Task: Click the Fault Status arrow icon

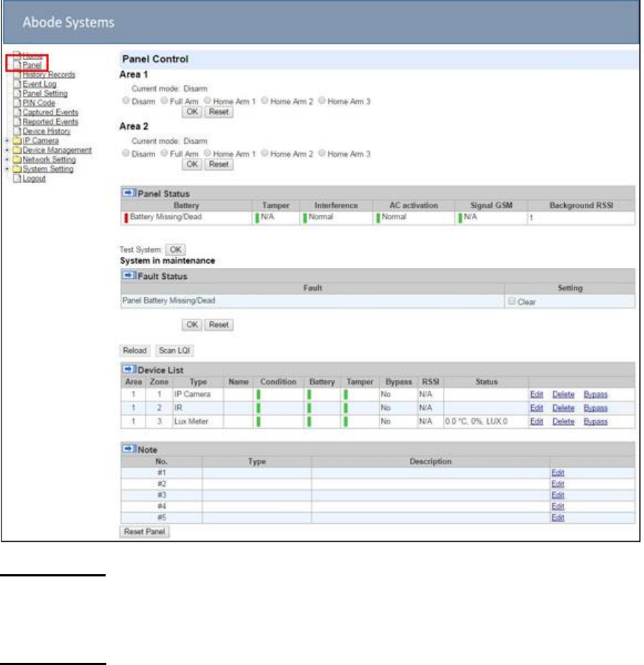Action: pos(129,276)
